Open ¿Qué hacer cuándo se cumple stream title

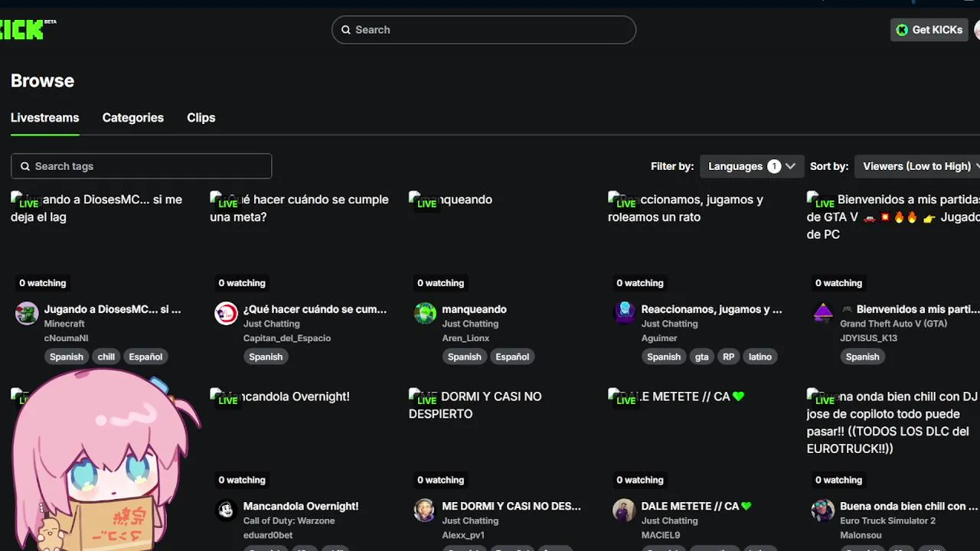click(315, 309)
